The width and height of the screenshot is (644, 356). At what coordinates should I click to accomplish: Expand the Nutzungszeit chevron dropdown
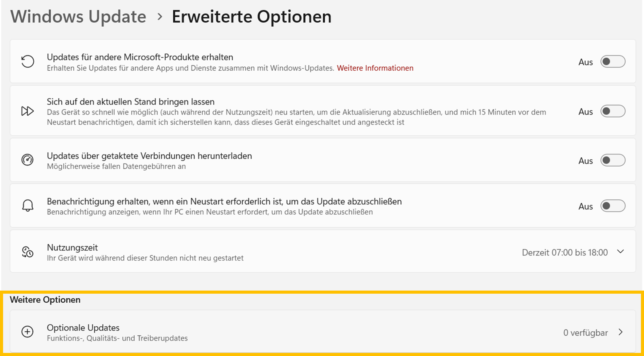[621, 252]
